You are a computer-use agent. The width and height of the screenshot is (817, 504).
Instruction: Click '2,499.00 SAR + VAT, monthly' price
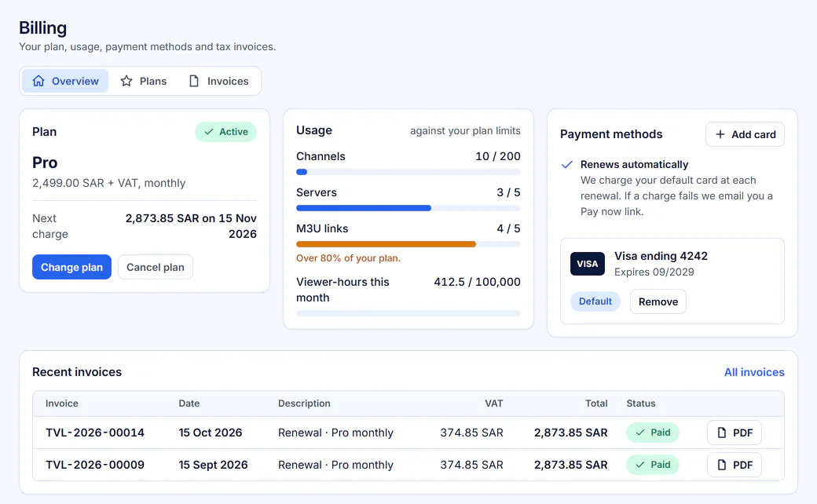(109, 183)
